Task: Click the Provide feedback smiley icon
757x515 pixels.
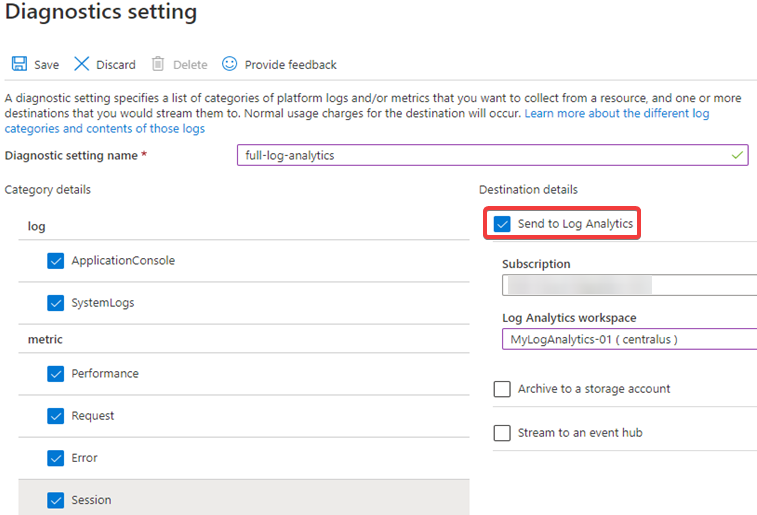Action: tap(230, 64)
